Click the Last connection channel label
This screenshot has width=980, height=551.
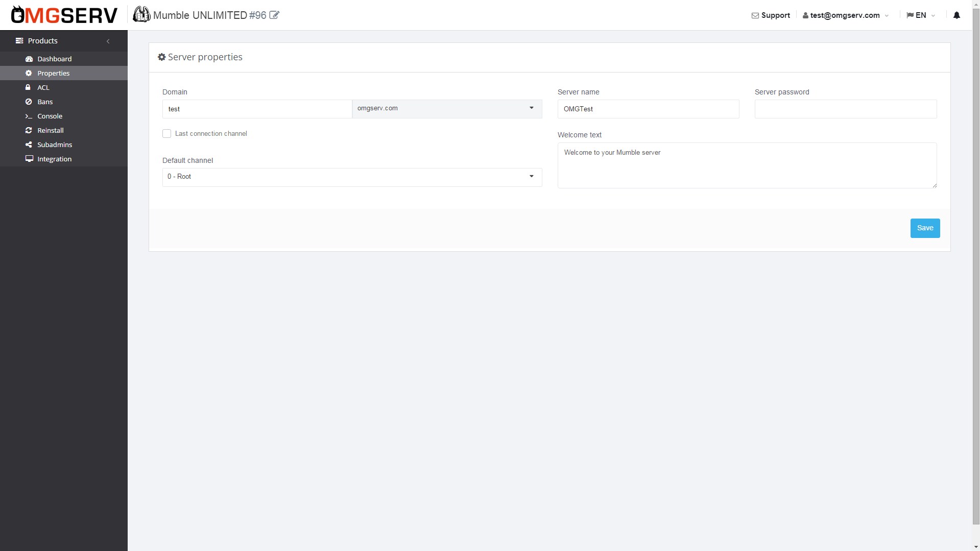point(211,134)
